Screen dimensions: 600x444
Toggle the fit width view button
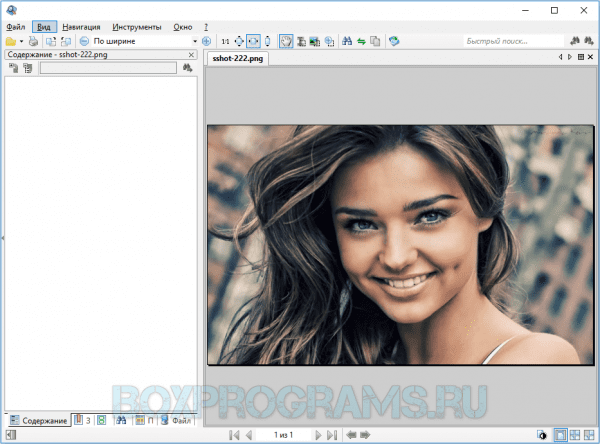click(253, 41)
